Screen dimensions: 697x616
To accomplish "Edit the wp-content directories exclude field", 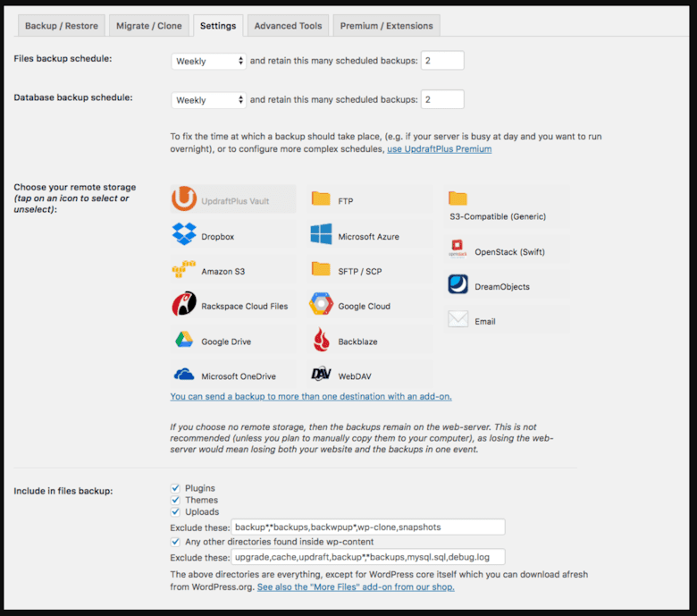I will [368, 557].
